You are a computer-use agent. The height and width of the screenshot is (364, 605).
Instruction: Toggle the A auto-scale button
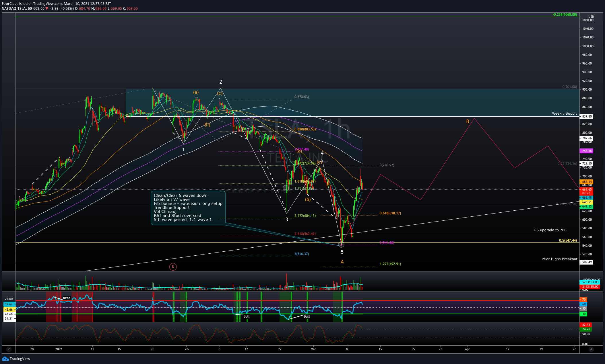[x=591, y=349]
